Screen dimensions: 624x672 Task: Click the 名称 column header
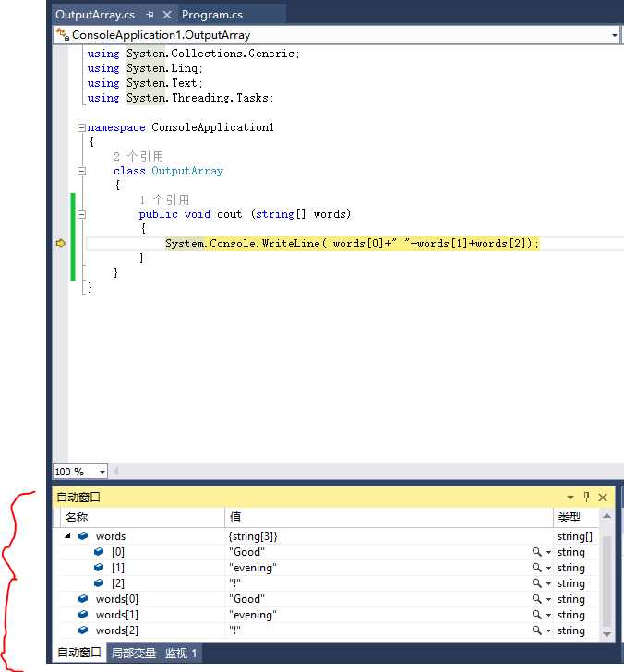pos(143,518)
